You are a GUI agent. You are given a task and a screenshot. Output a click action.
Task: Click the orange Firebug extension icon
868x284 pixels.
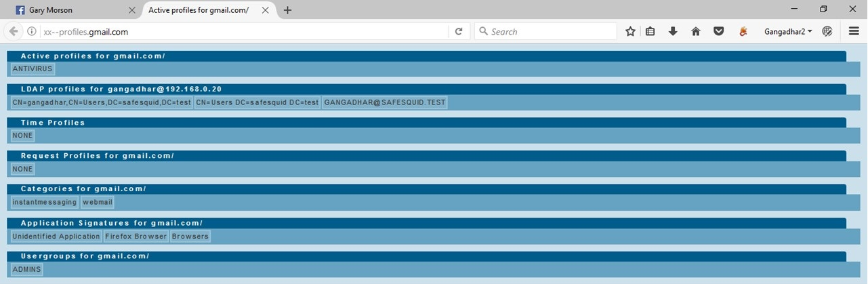(743, 31)
